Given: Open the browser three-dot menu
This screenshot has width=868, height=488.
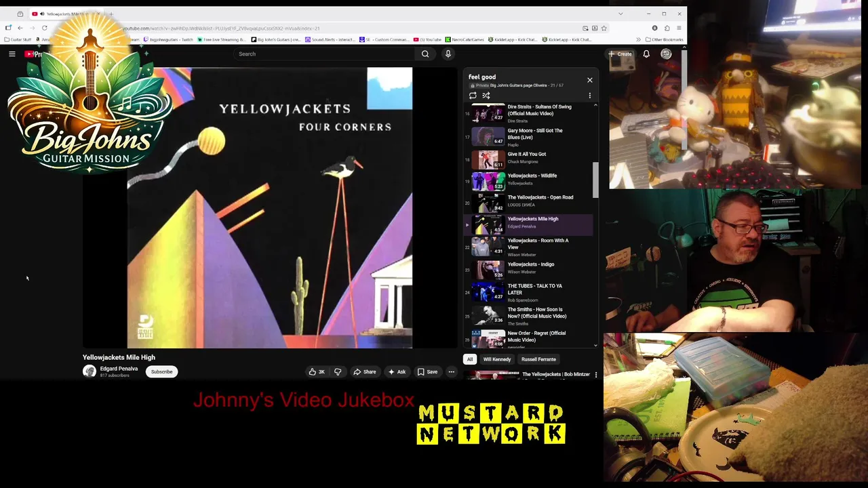Looking at the screenshot, I should (x=678, y=28).
